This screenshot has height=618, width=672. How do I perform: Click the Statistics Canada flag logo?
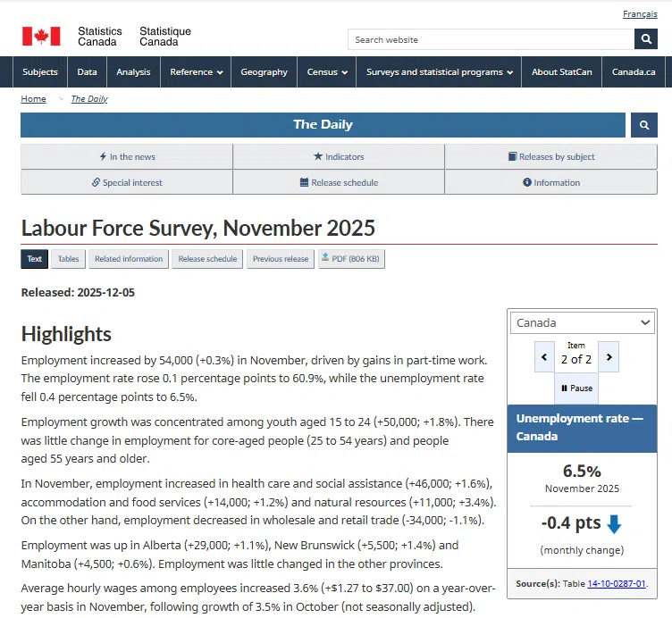[41, 37]
